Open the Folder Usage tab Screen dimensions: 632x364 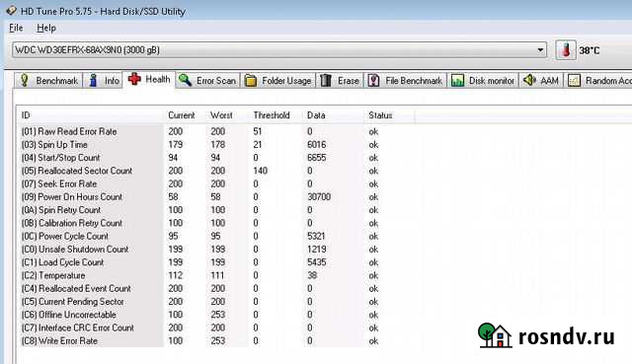pyautogui.click(x=278, y=81)
